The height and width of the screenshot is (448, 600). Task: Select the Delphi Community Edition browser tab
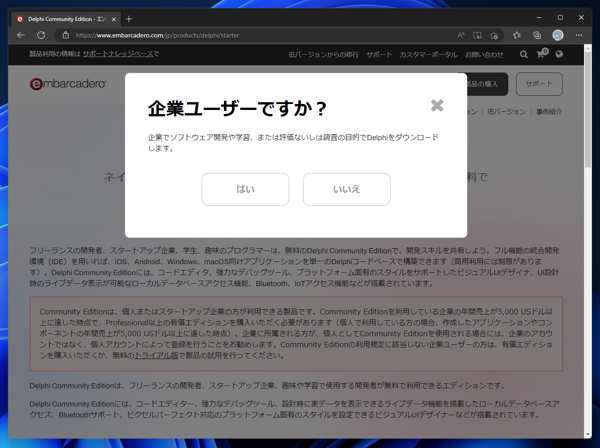pyautogui.click(x=66, y=19)
